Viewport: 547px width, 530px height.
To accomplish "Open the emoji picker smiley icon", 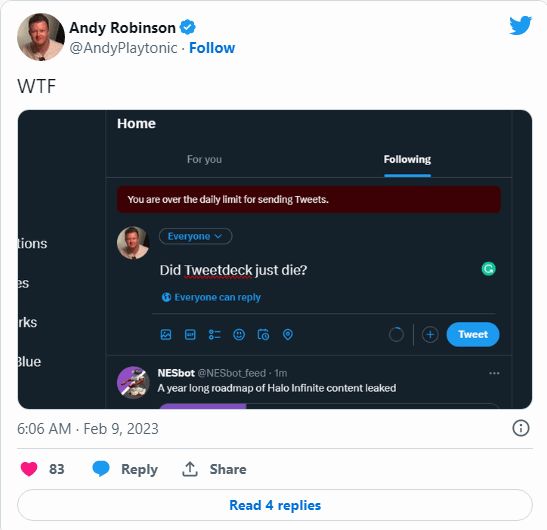I will tap(239, 335).
